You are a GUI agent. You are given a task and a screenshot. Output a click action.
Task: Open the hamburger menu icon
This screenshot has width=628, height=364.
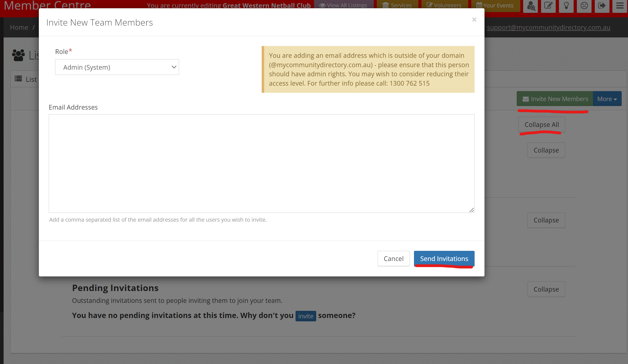[620, 6]
